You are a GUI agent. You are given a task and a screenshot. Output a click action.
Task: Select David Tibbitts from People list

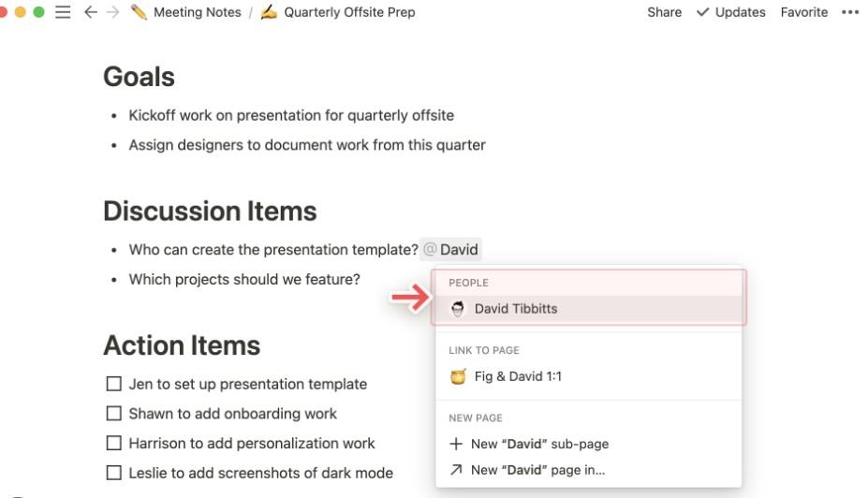(x=516, y=309)
